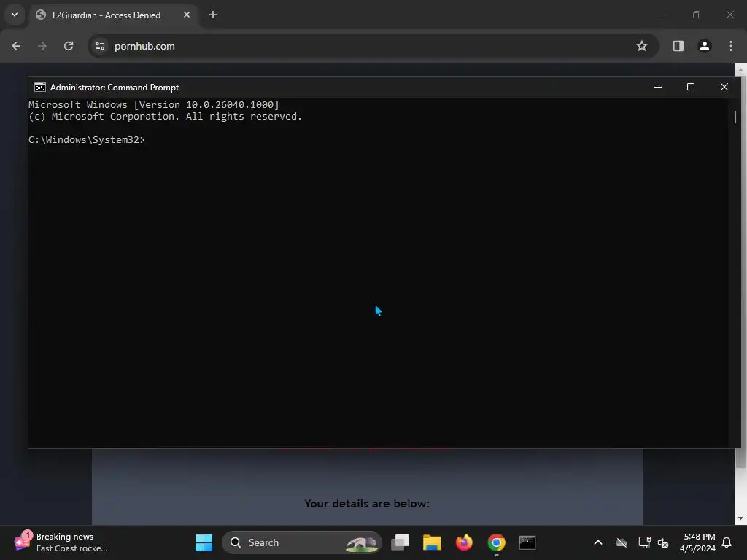Screen dimensions: 747x560
Task: Open the notifications bell
Action: [x=727, y=542]
